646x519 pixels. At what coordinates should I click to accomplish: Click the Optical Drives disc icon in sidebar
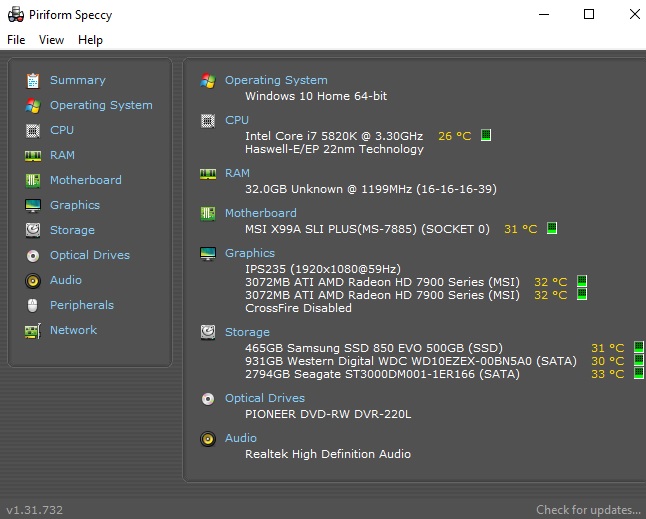pos(33,255)
